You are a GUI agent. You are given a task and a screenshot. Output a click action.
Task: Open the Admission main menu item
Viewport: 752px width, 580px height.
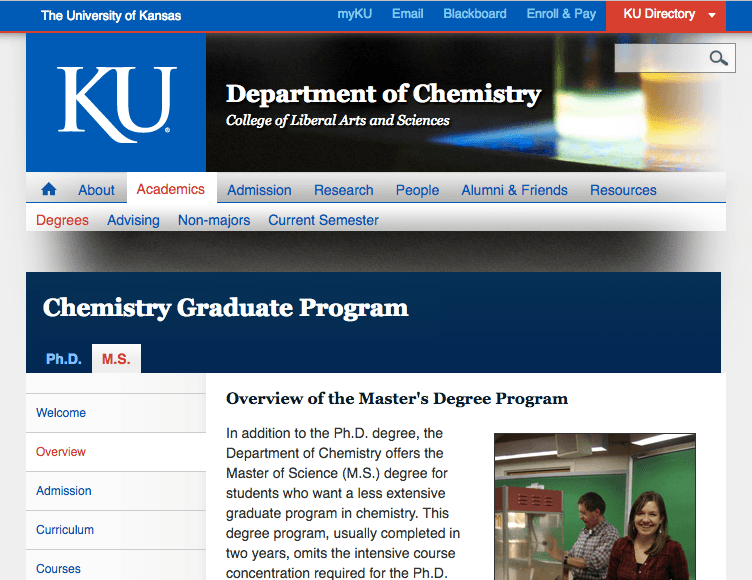(x=259, y=190)
